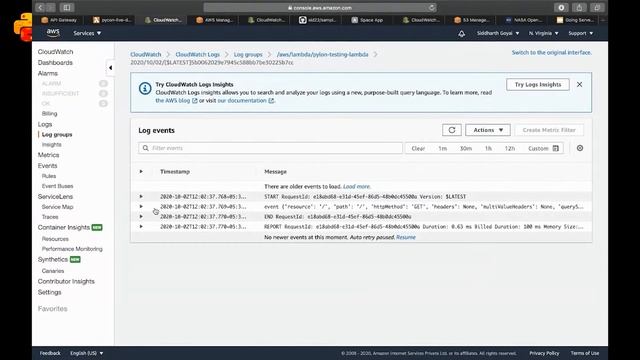
Task: Click the Filter events input field
Action: [270, 148]
